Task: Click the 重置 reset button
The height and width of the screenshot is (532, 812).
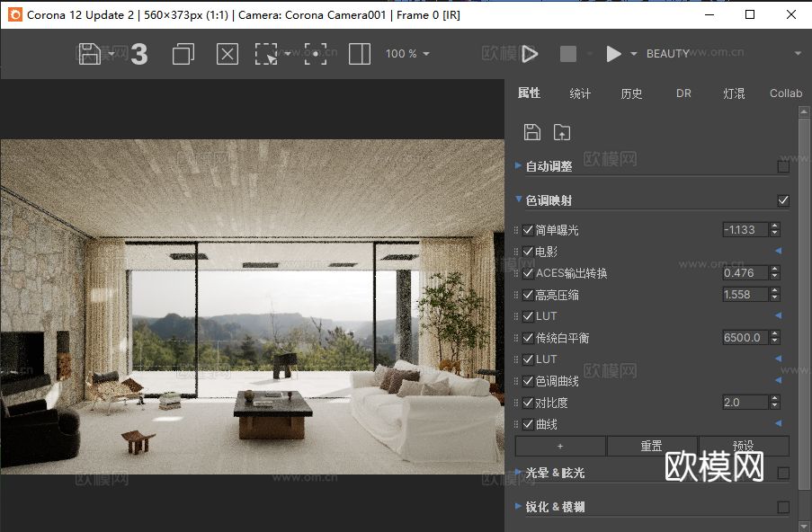Action: tap(652, 445)
